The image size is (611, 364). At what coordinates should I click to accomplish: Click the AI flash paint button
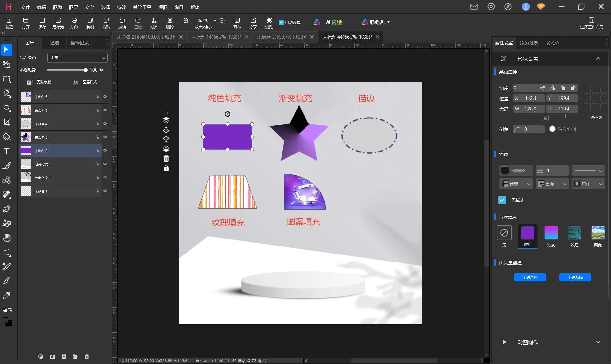click(x=328, y=22)
